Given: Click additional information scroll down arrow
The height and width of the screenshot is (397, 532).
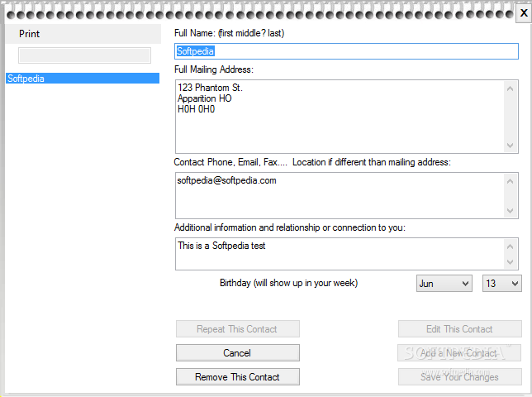Looking at the screenshot, I should [510, 262].
